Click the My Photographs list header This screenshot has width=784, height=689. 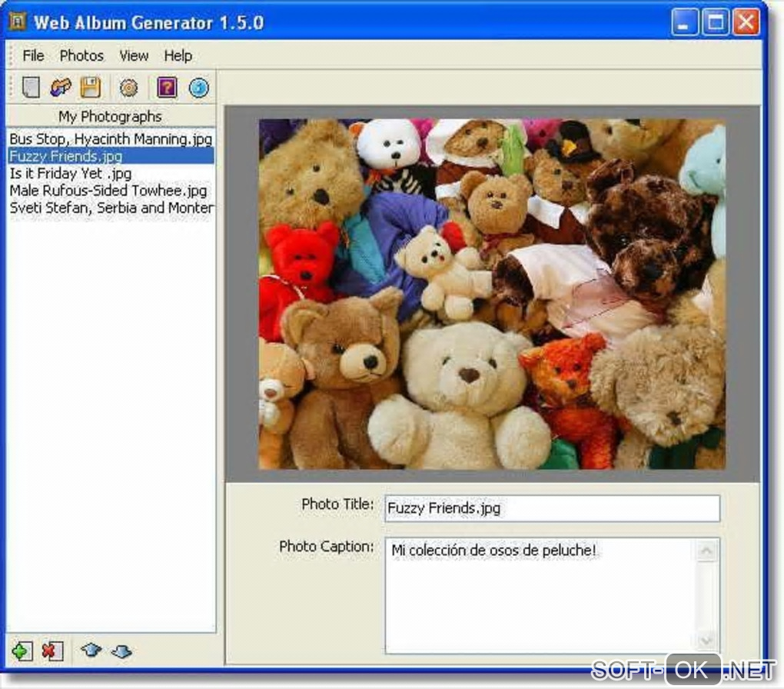point(111,116)
